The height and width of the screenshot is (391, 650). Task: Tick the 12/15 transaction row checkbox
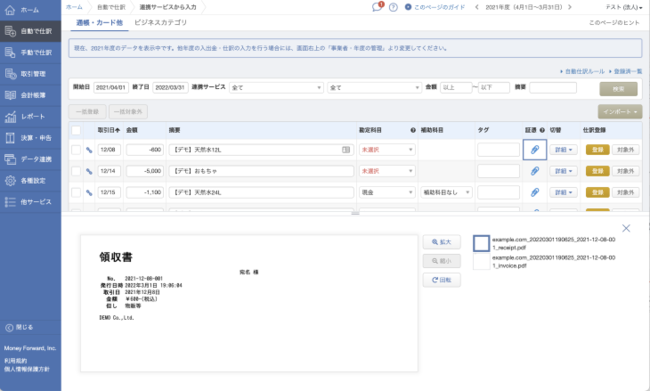(76, 192)
